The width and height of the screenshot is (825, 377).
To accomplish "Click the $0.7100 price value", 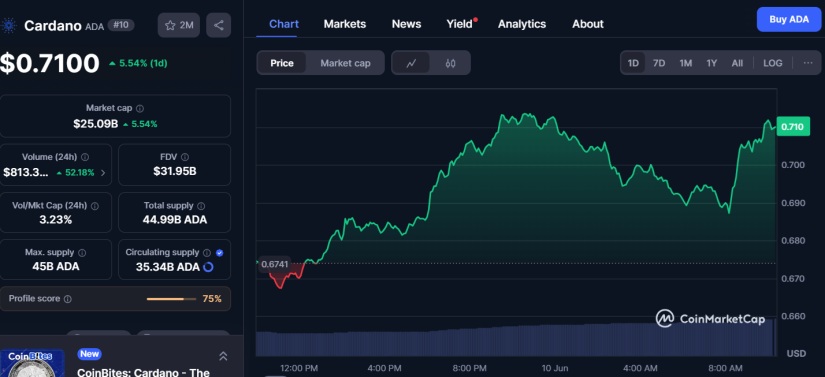I will click(49, 64).
